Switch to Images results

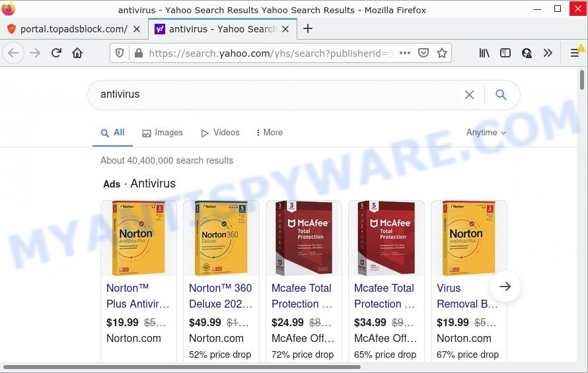(163, 133)
